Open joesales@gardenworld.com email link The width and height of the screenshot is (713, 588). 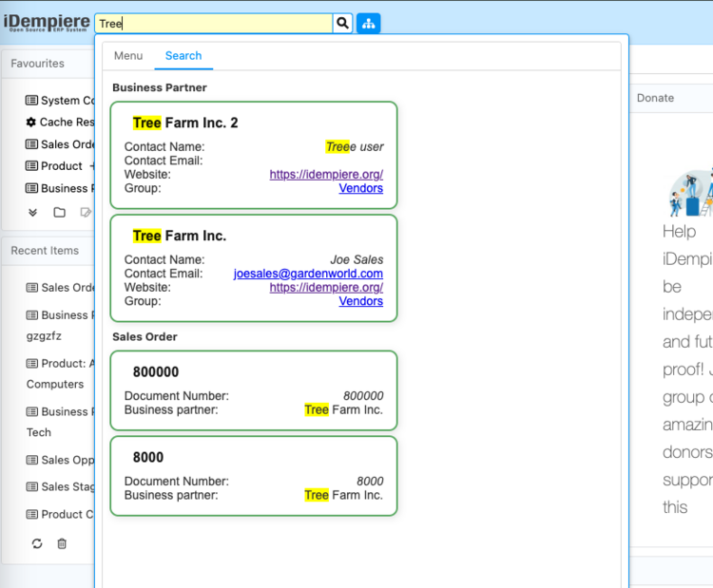point(308,274)
